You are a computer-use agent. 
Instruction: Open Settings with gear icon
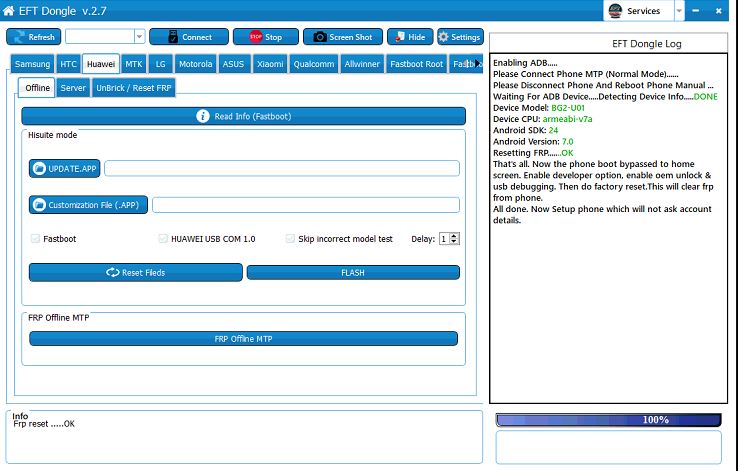(x=460, y=37)
